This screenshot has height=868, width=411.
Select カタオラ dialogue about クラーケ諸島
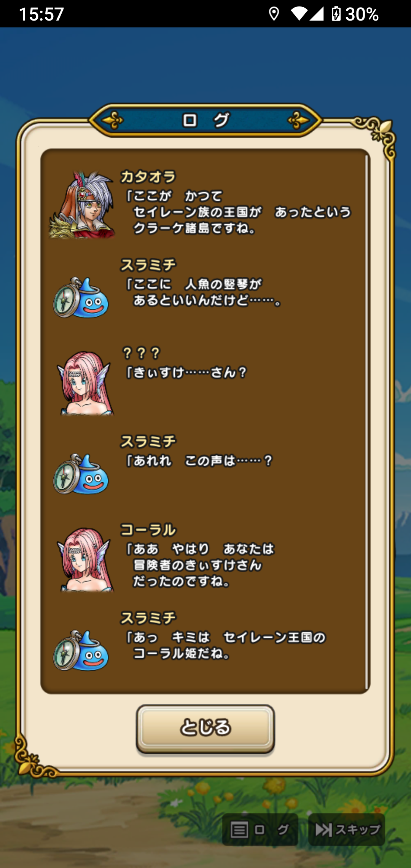(238, 212)
